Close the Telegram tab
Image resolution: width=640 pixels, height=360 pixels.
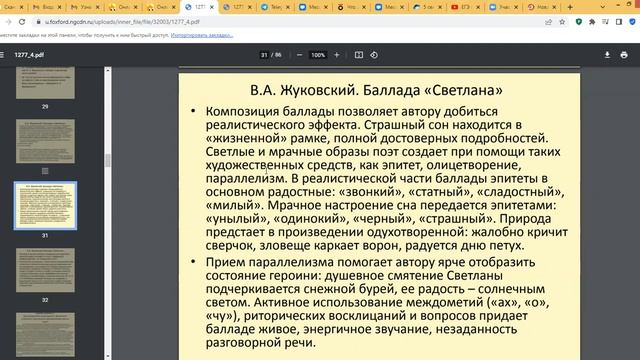click(288, 7)
